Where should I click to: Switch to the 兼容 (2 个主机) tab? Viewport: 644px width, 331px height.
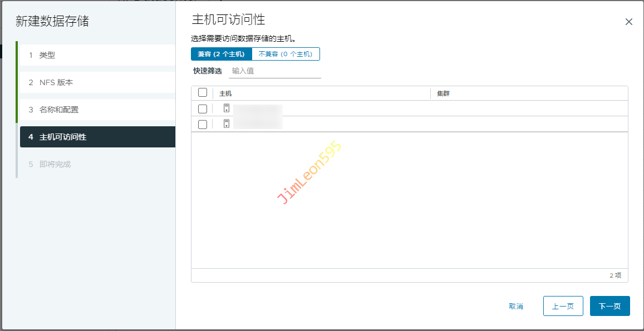click(x=221, y=54)
